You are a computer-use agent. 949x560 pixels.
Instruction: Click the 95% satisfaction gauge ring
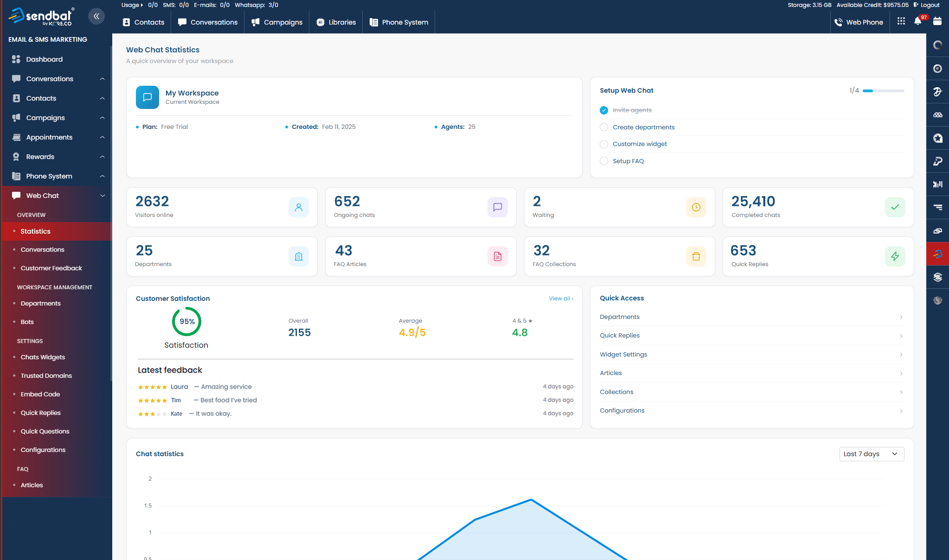pos(186,322)
